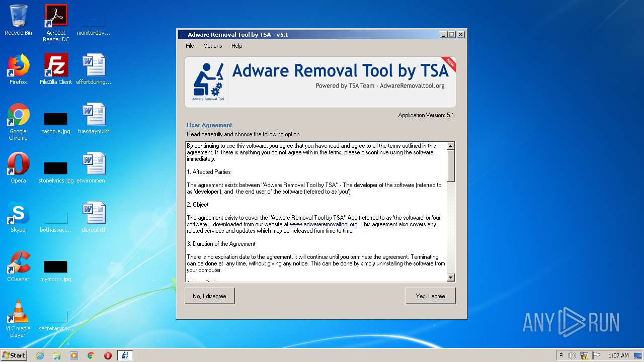
Task: Show hidden tray icons arrow
Action: point(561,355)
